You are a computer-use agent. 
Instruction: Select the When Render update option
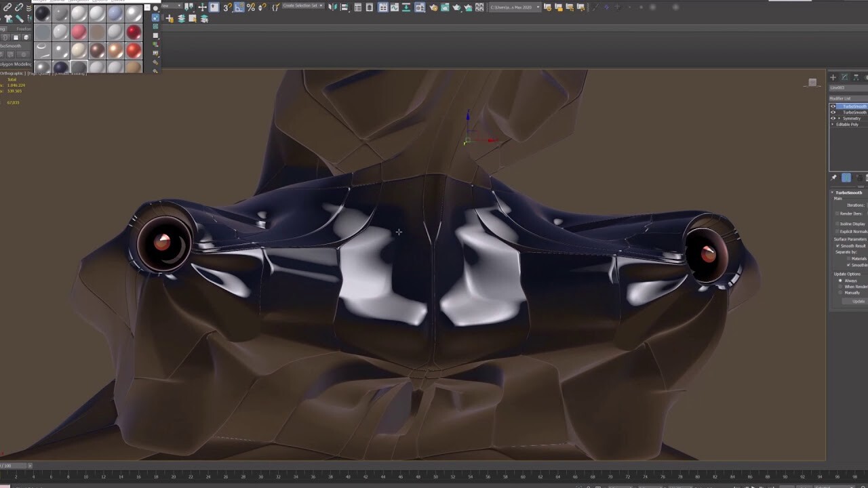click(841, 287)
